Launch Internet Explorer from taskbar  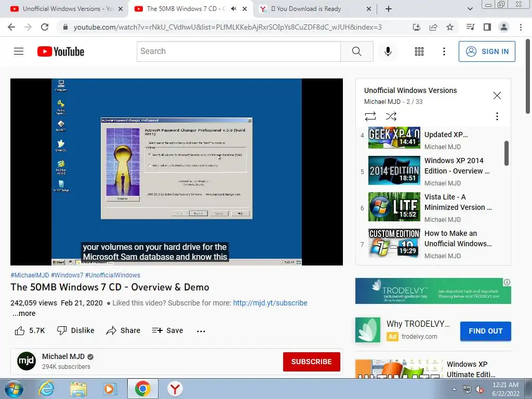(46, 389)
